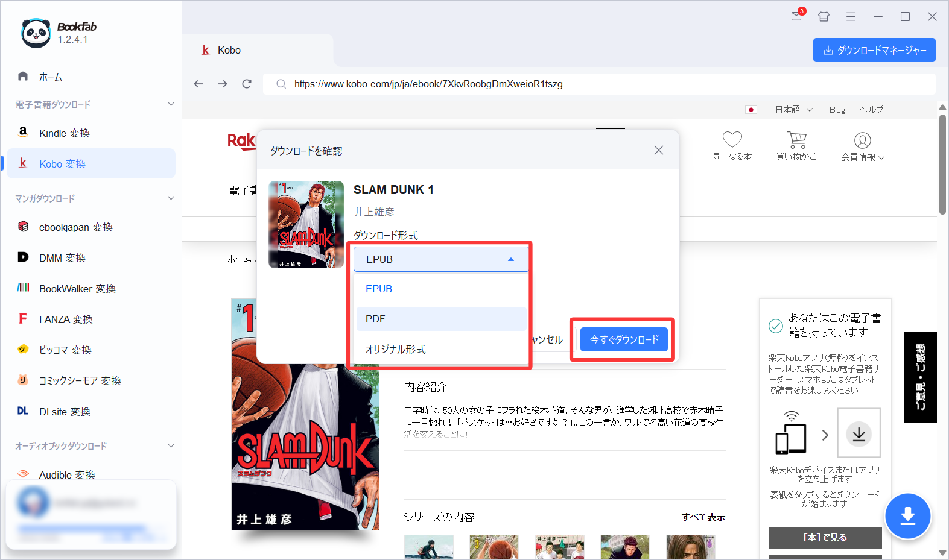Open Audible 変換 in sidebar
Image resolution: width=949 pixels, height=560 pixels.
tap(90, 474)
